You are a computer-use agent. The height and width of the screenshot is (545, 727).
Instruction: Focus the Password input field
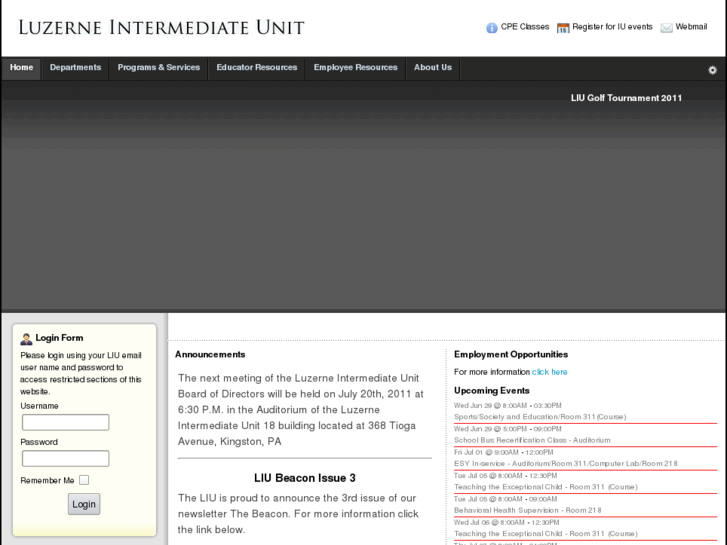tap(65, 458)
